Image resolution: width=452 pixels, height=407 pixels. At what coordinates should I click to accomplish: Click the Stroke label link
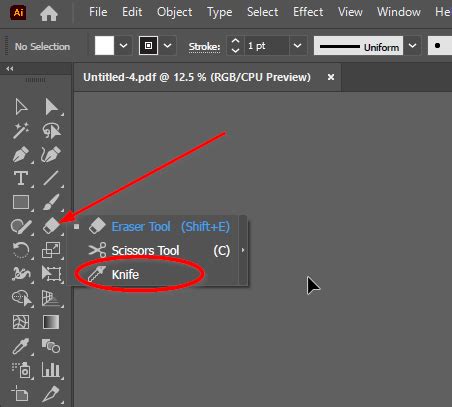(204, 47)
